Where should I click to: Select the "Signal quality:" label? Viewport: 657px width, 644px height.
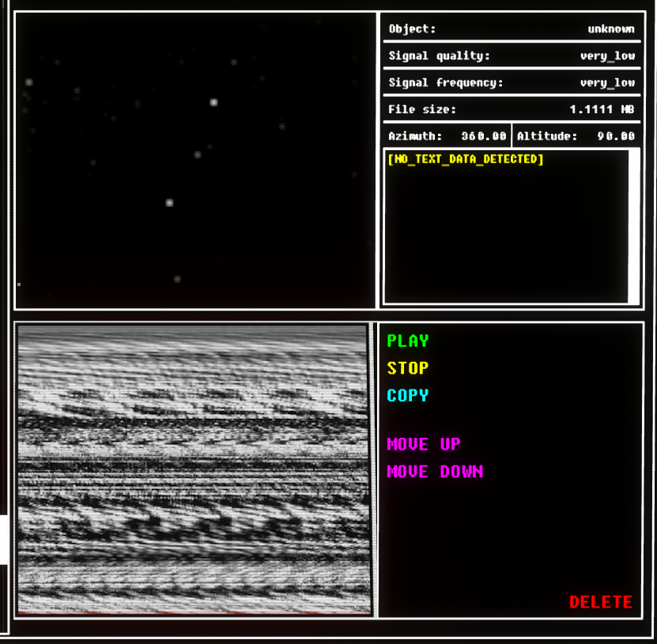click(439, 56)
